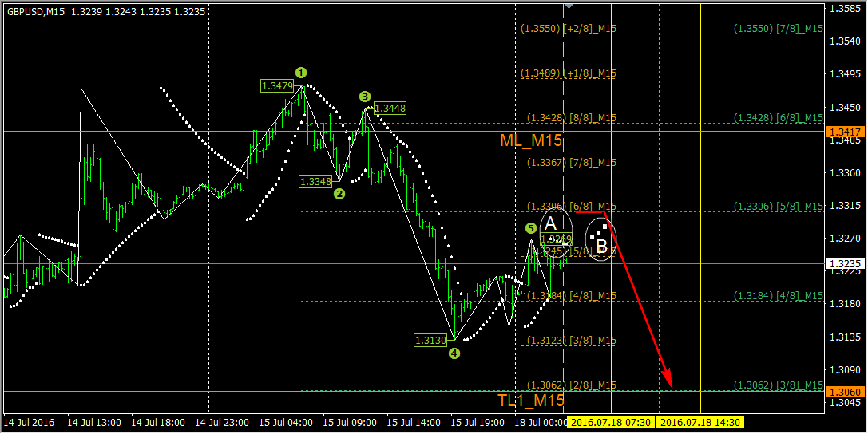Select the 1.3269 boxed price label

click(556, 239)
